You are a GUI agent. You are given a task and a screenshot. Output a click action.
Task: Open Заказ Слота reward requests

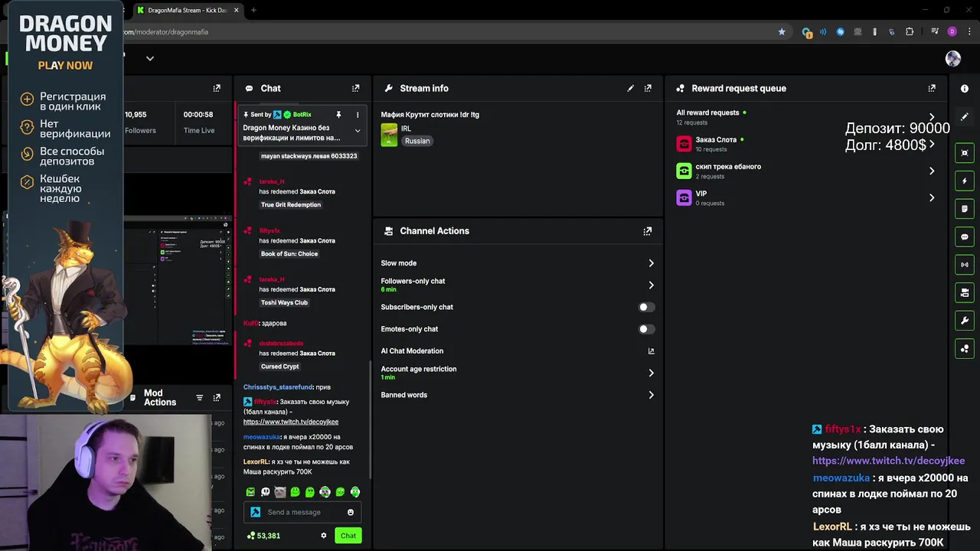(x=805, y=144)
